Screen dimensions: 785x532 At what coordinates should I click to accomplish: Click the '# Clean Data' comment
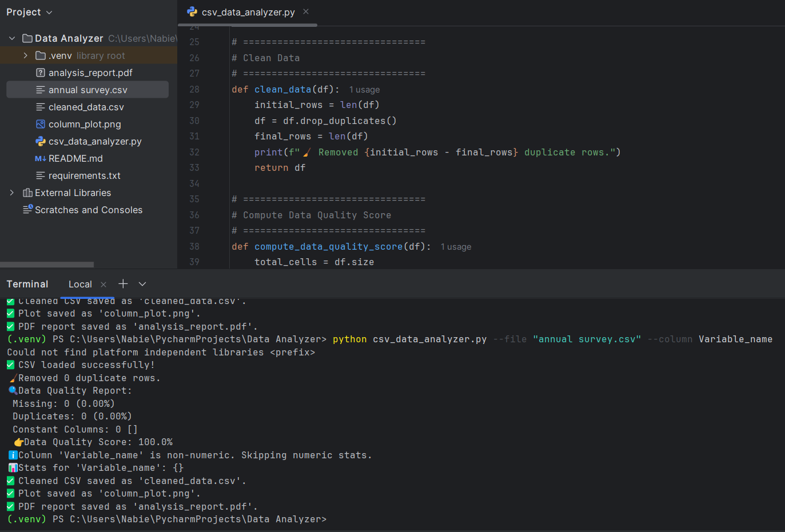click(x=265, y=58)
